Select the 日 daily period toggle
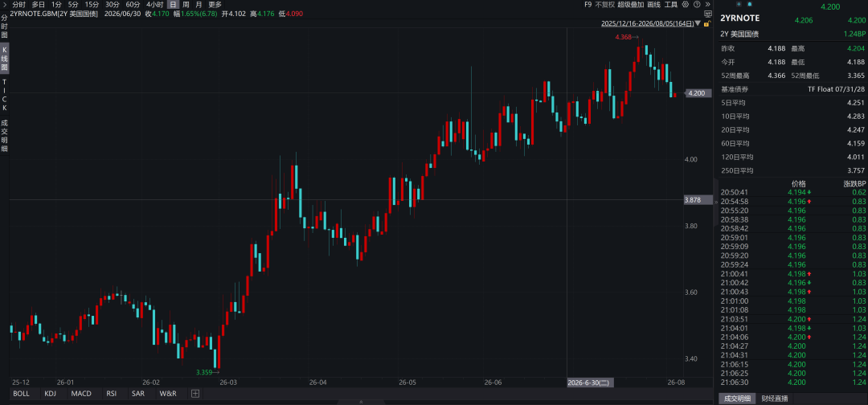 click(174, 5)
